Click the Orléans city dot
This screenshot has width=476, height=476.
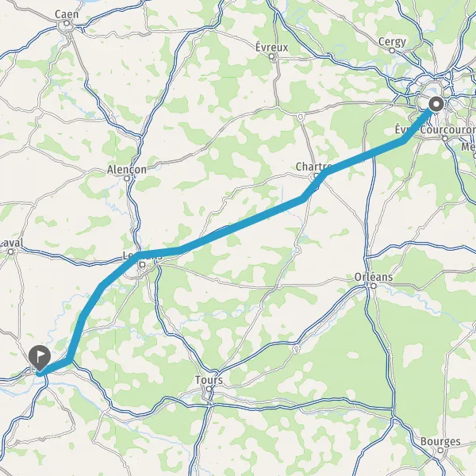tap(374, 286)
